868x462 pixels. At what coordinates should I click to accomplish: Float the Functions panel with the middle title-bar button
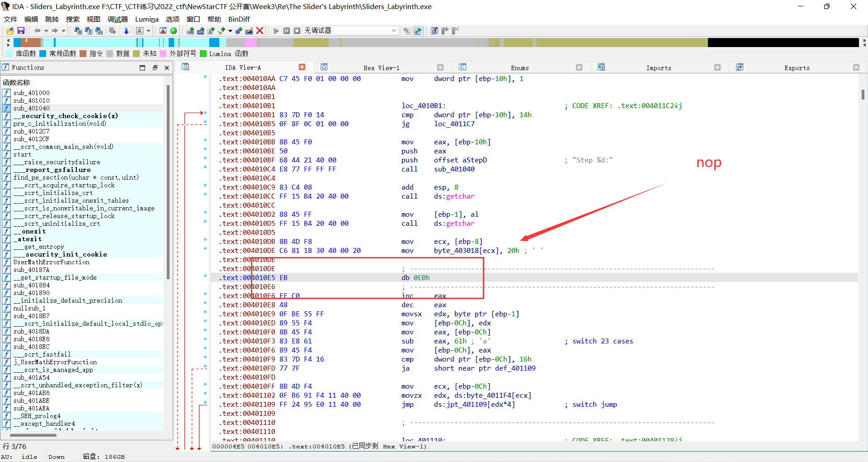155,68
